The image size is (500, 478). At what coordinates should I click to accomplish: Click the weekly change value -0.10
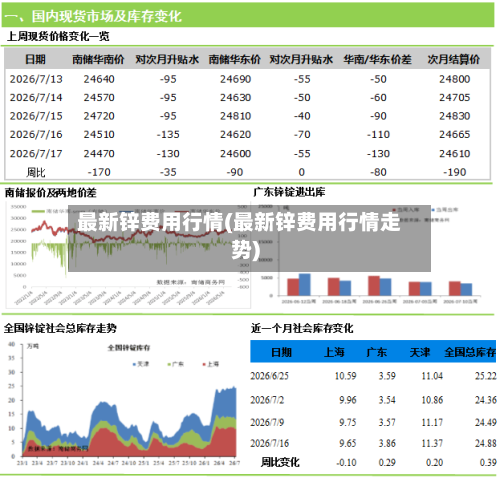point(346,462)
